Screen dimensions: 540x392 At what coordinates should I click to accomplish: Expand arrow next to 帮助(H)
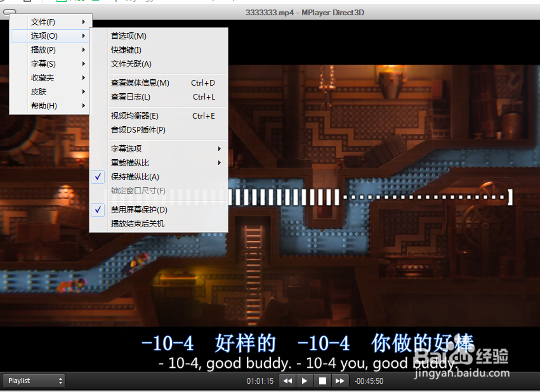click(83, 106)
